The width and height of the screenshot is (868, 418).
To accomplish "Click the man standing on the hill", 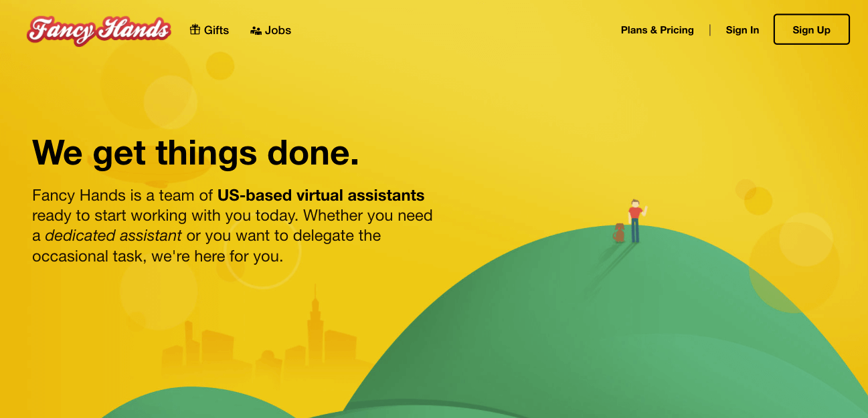I will (636, 220).
